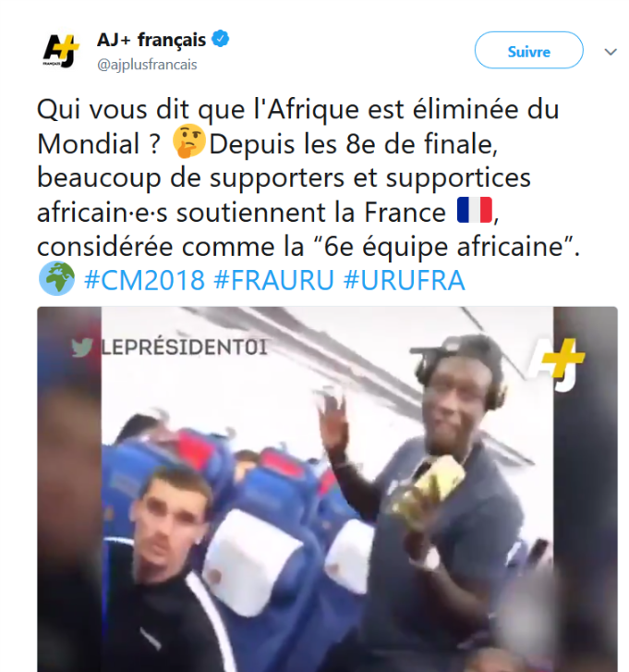Play the embedded airplane video
The height and width of the screenshot is (672, 629).
327,489
